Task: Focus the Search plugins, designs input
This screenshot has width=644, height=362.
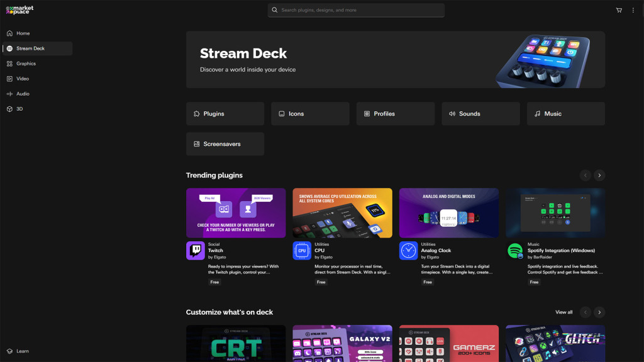Action: [x=356, y=10]
